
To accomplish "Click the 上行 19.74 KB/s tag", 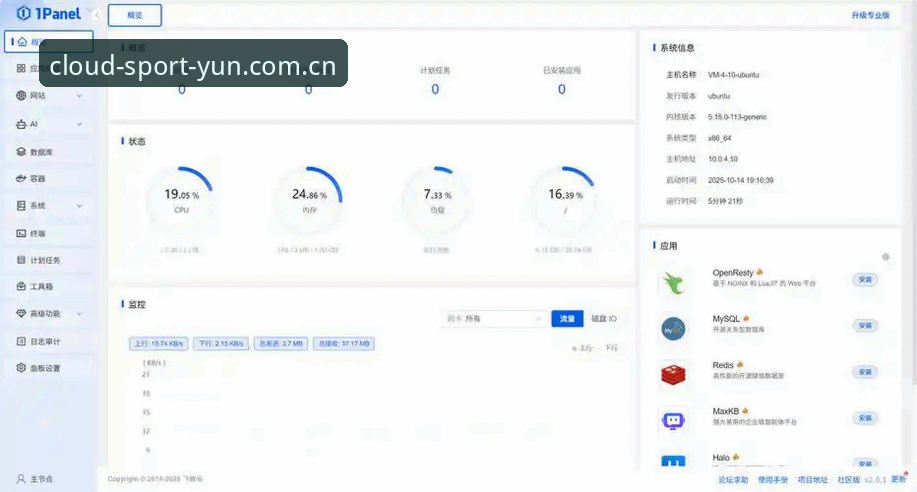I will [158, 343].
